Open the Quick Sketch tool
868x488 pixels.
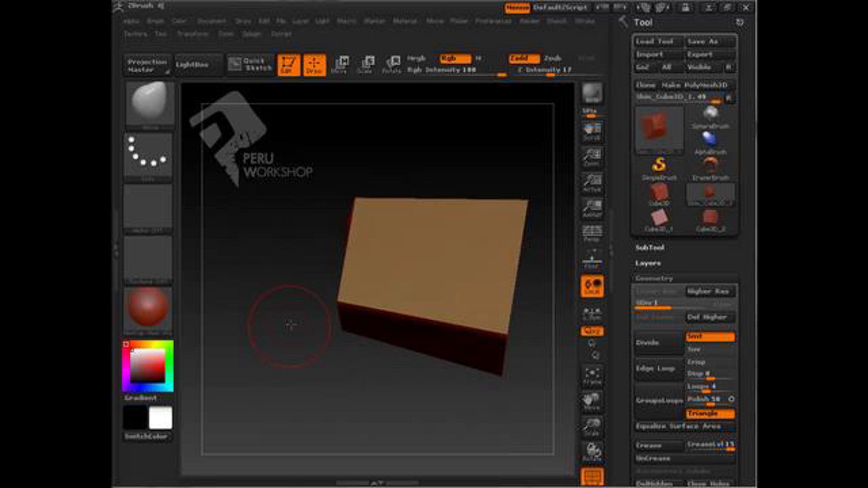pyautogui.click(x=250, y=64)
